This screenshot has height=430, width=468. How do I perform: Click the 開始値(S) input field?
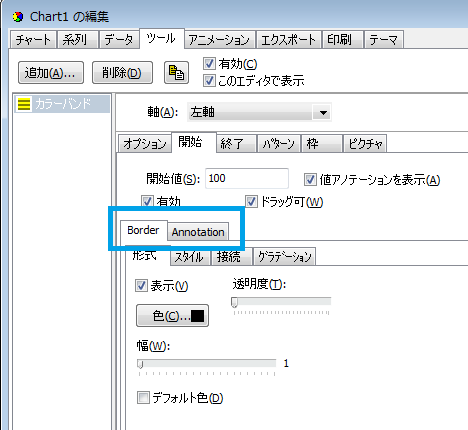tap(247, 179)
